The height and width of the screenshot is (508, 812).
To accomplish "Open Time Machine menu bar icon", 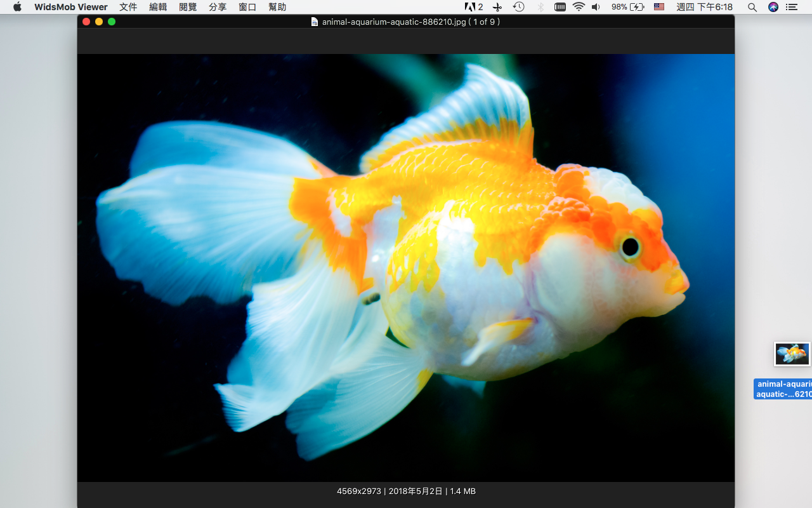I will [518, 7].
